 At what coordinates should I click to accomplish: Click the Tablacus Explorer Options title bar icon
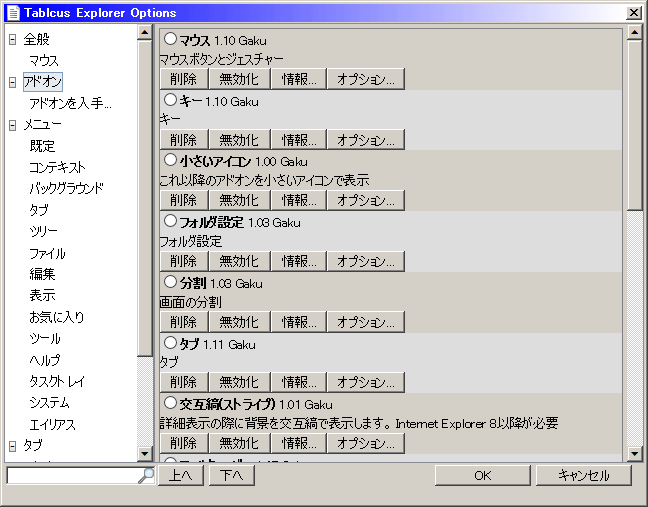[x=12, y=12]
